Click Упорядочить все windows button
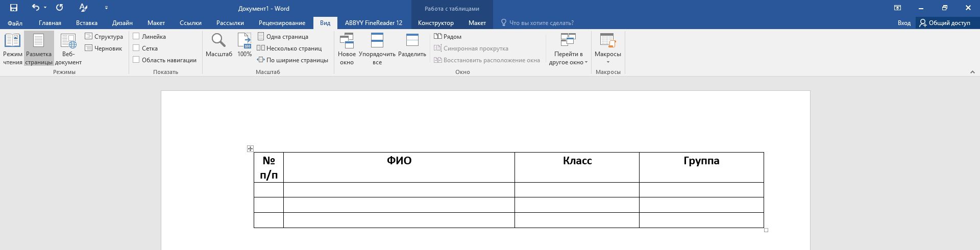The width and height of the screenshot is (980, 250). tap(377, 49)
